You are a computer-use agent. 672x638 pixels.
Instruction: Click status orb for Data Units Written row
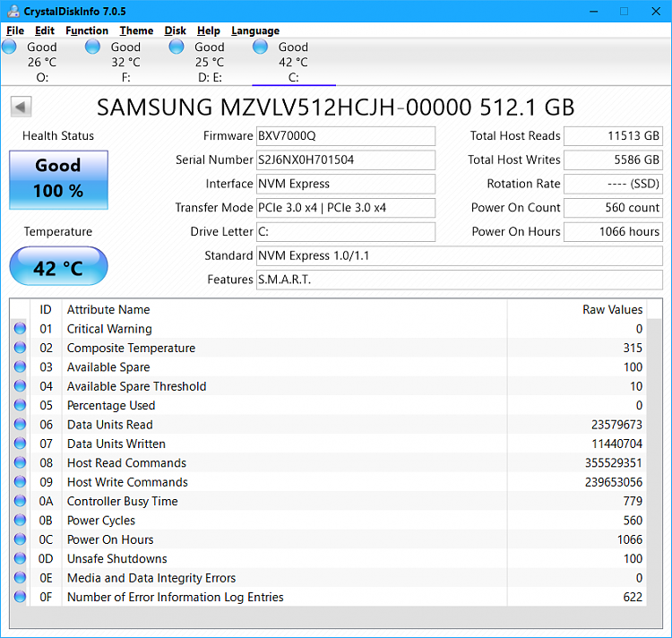tap(20, 443)
